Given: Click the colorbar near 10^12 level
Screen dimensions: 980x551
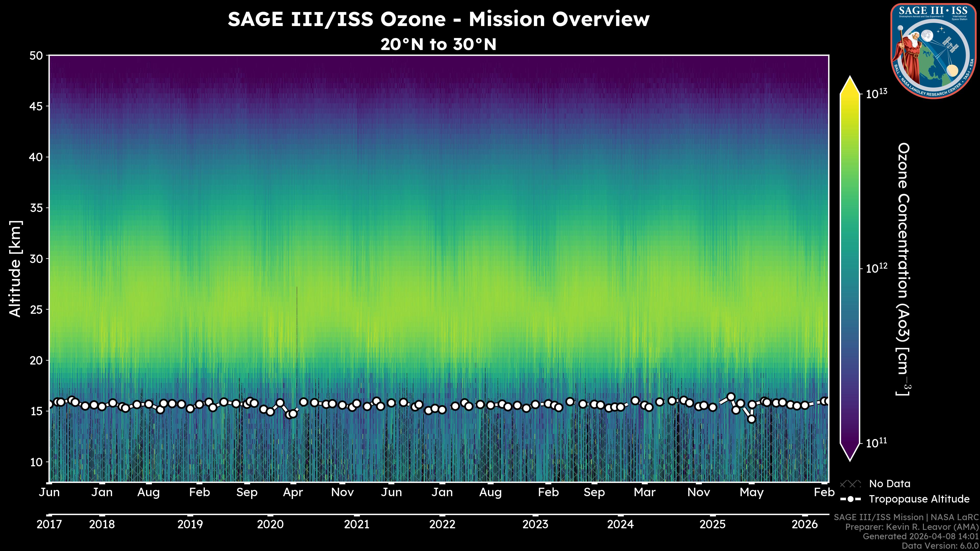Looking at the screenshot, I should (850, 268).
